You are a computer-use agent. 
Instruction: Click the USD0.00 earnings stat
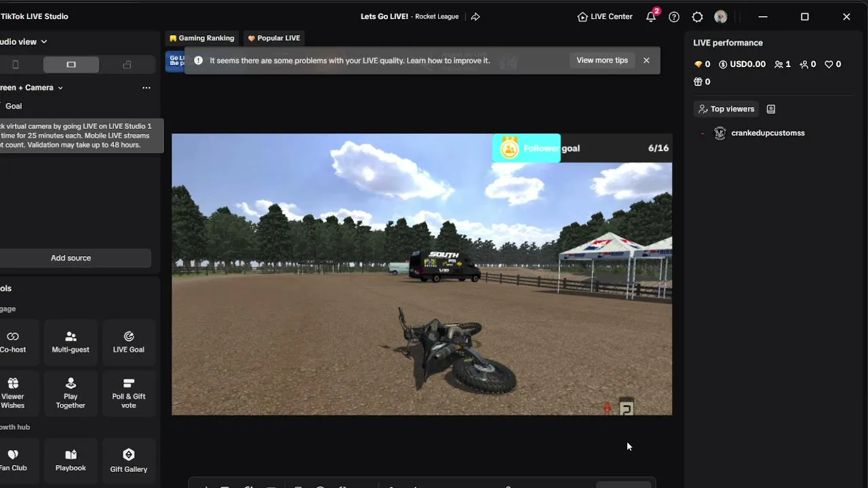click(742, 64)
